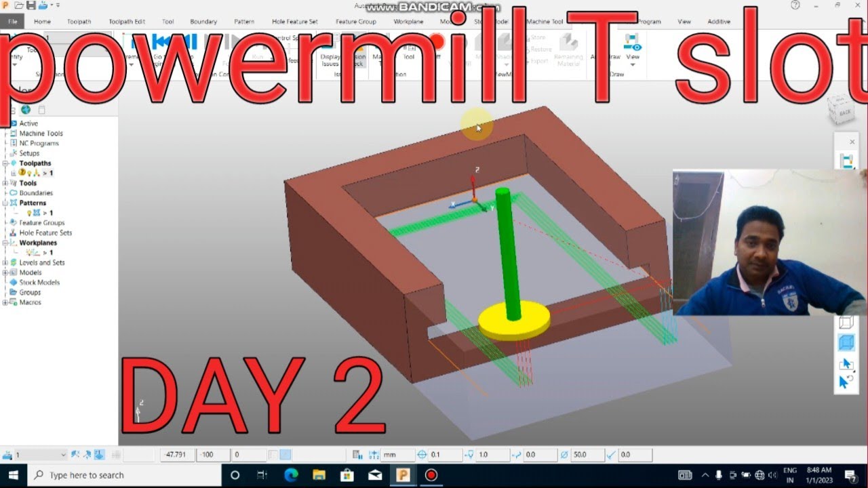Click the Open folder icon in quick access toolbar

(19, 5)
